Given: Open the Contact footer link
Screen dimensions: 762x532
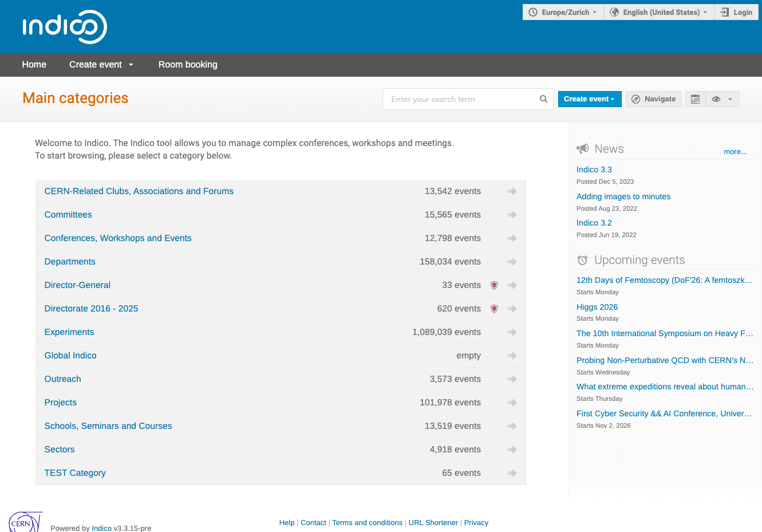Looking at the screenshot, I should (313, 523).
